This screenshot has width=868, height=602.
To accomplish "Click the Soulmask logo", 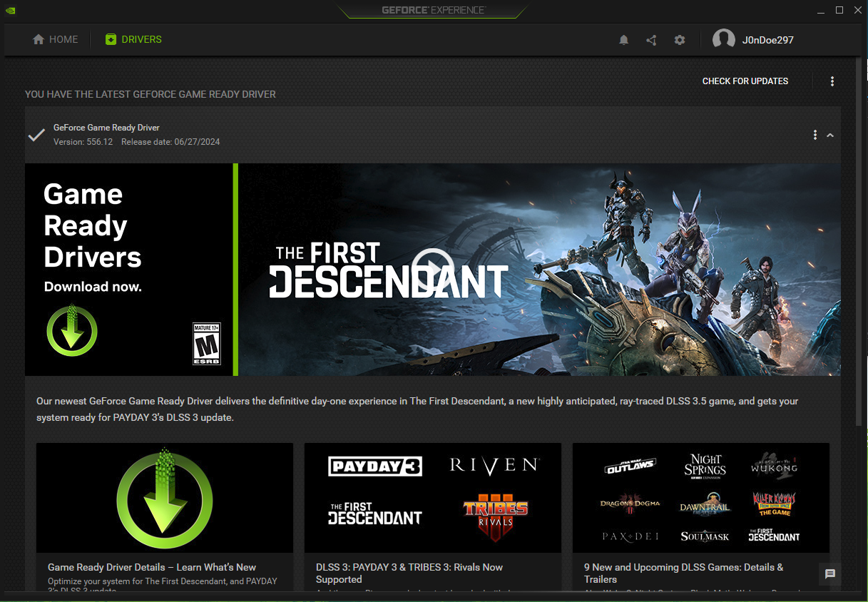I will pos(705,536).
